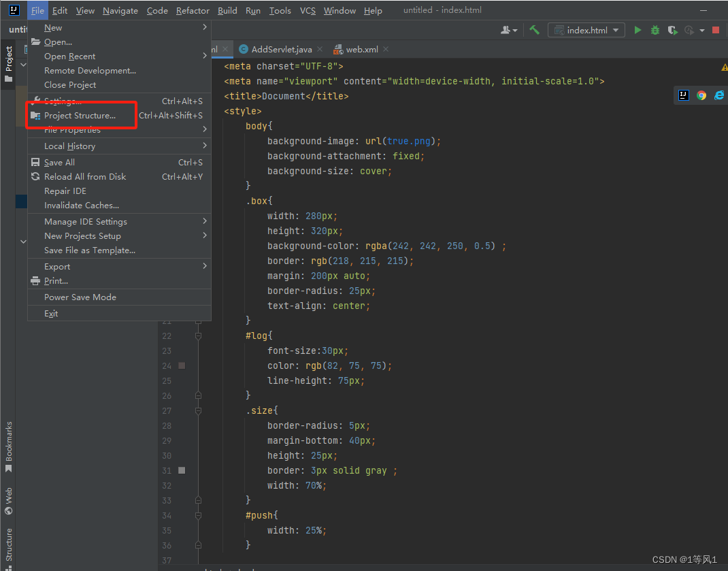728x571 pixels.
Task: Open page in Internet Explorer icon
Action: tap(718, 95)
